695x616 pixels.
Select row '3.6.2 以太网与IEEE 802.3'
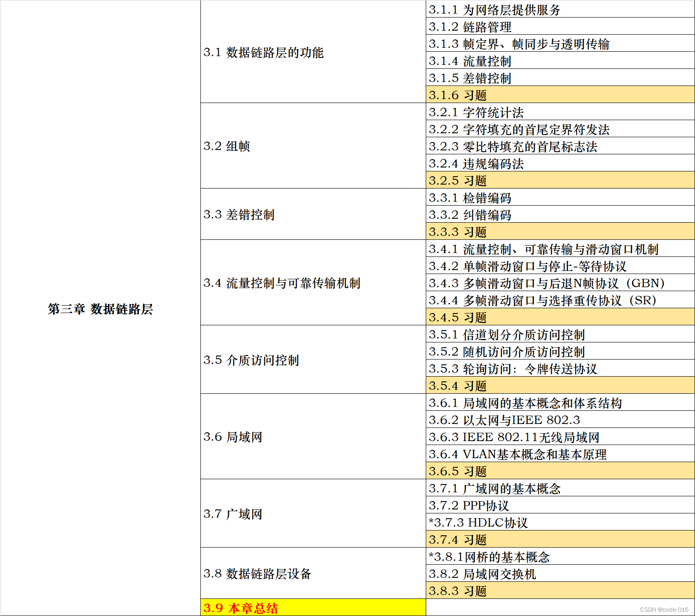point(560,420)
